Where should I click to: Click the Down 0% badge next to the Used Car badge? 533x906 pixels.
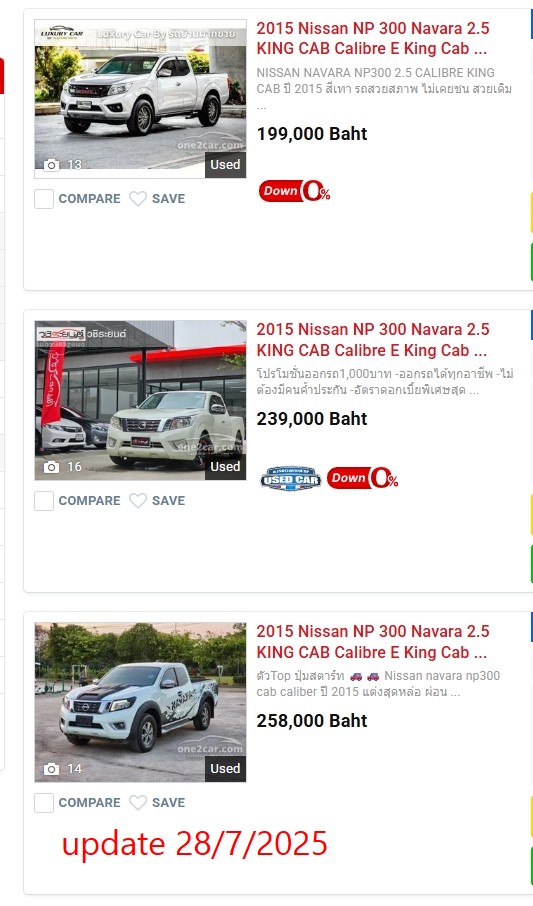[362, 478]
